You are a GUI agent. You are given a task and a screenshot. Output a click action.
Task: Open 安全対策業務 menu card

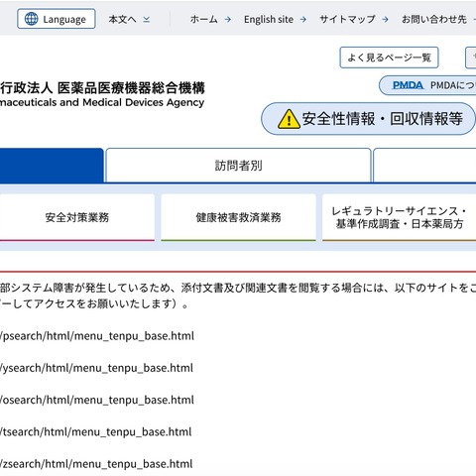pos(77,217)
